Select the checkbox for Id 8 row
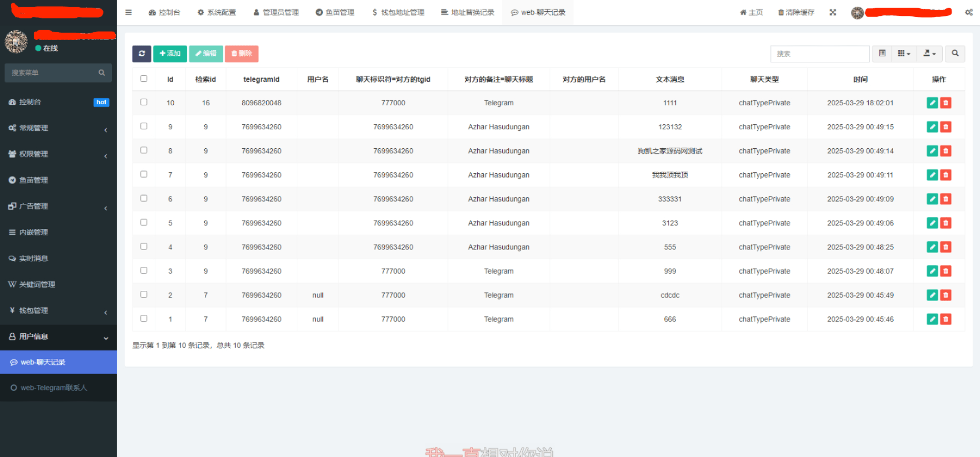Image resolution: width=980 pixels, height=457 pixels. point(144,150)
